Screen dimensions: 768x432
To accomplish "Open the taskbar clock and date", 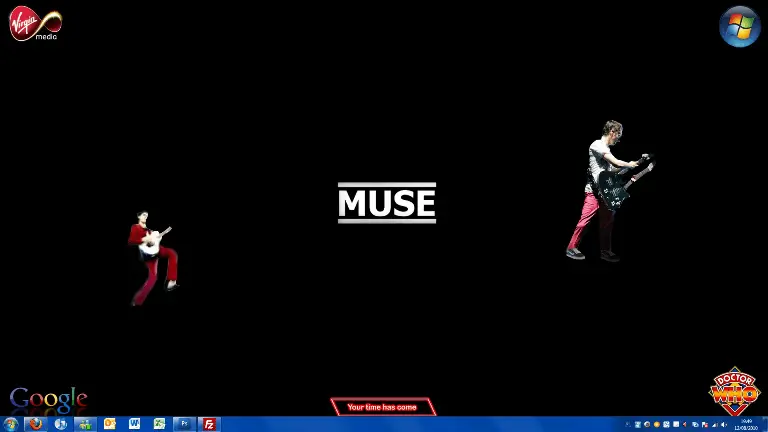I will [746, 425].
